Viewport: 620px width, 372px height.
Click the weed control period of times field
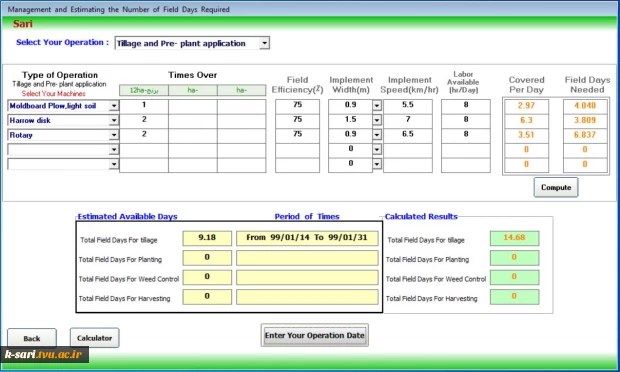(307, 277)
